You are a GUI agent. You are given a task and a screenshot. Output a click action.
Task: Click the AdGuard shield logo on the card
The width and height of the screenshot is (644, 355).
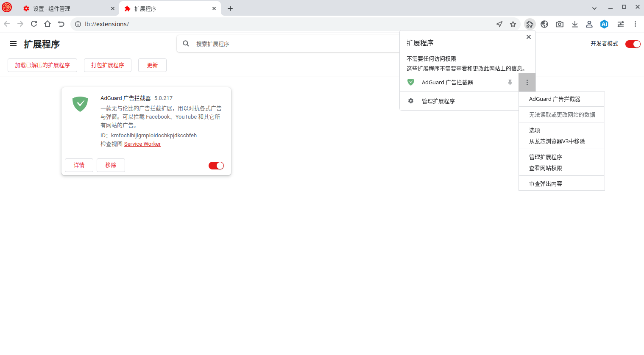[x=80, y=104]
